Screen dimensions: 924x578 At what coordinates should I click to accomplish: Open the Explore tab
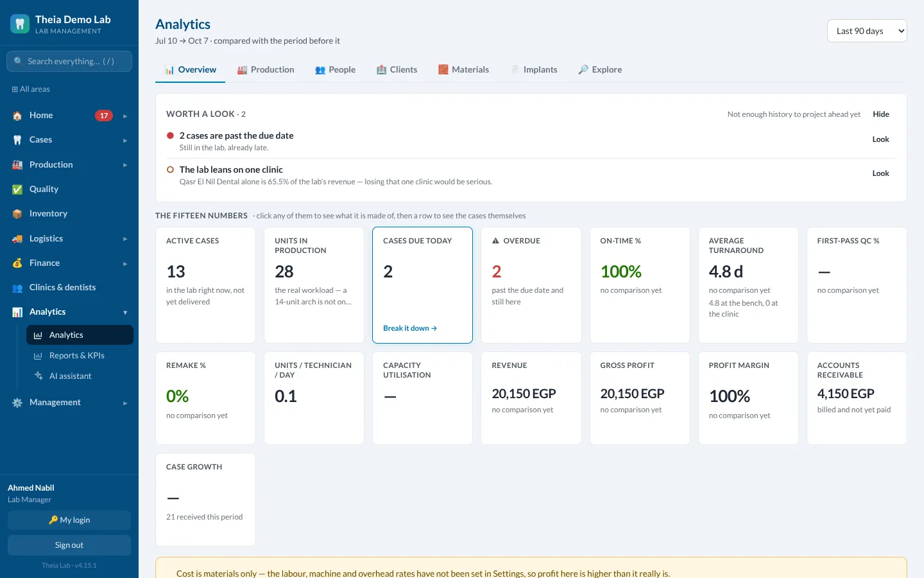[x=600, y=69]
